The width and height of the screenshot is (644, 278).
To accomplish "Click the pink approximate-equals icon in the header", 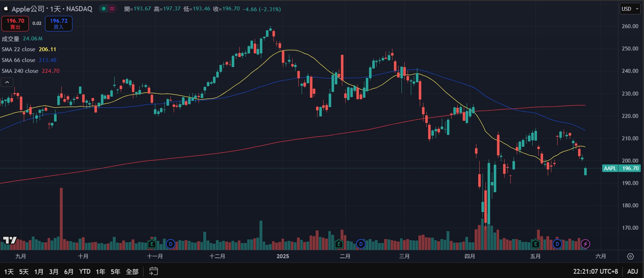I will [112, 9].
